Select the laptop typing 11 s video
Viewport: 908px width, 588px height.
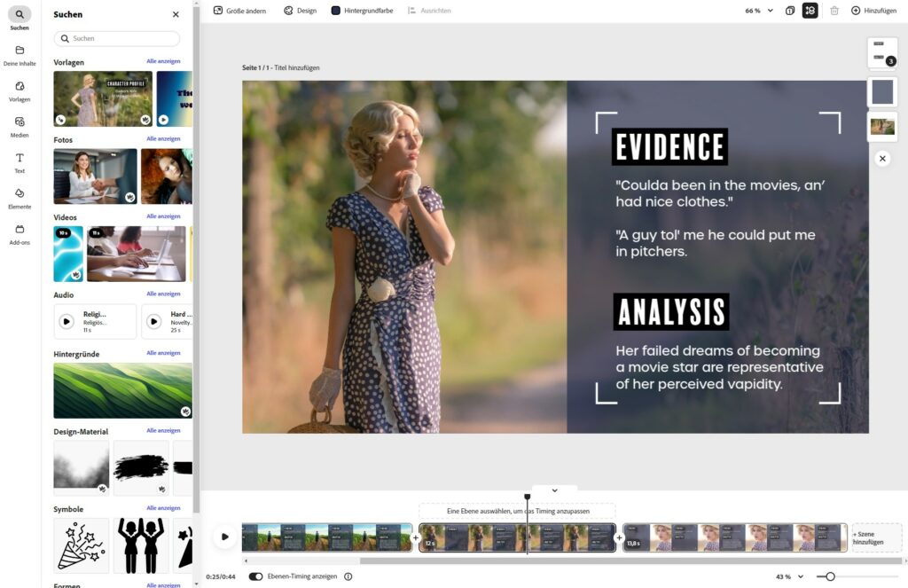coord(137,254)
